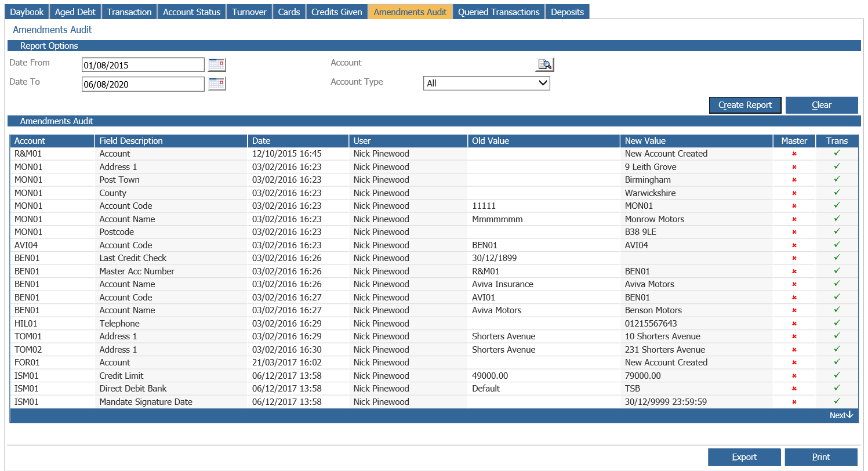Click the Print button
Image resolution: width=868 pixels, height=471 pixels.
(821, 457)
